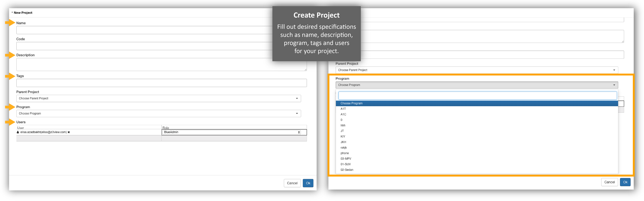Select KIY from the program list

(477, 137)
